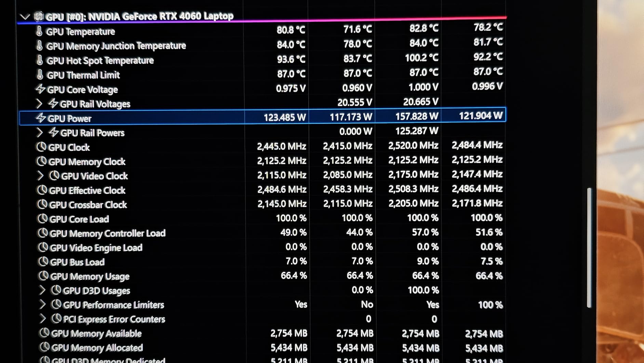Select the GPU Hot Spot Temperature label
This screenshot has width=644, height=363.
[x=100, y=61]
